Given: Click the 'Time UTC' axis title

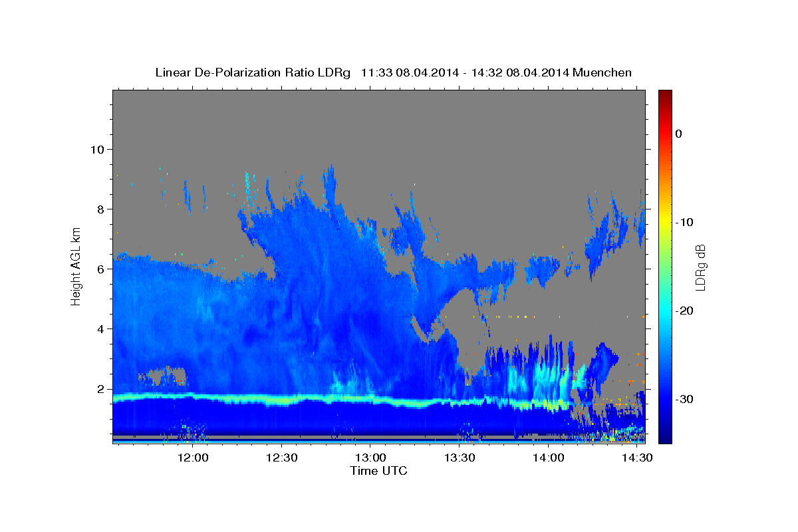Looking at the screenshot, I should coord(378,471).
